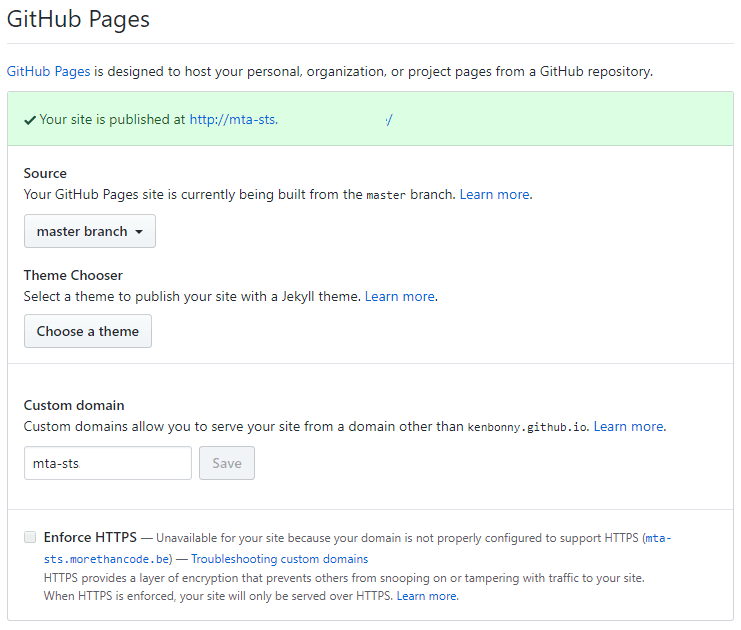Open the GitHub Pages link in description
The height and width of the screenshot is (630, 741).
click(x=49, y=71)
